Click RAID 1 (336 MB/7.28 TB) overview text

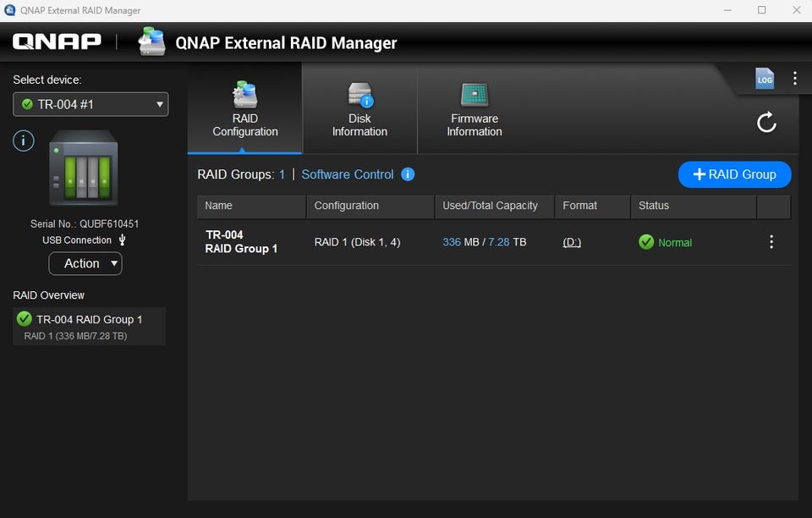click(75, 336)
